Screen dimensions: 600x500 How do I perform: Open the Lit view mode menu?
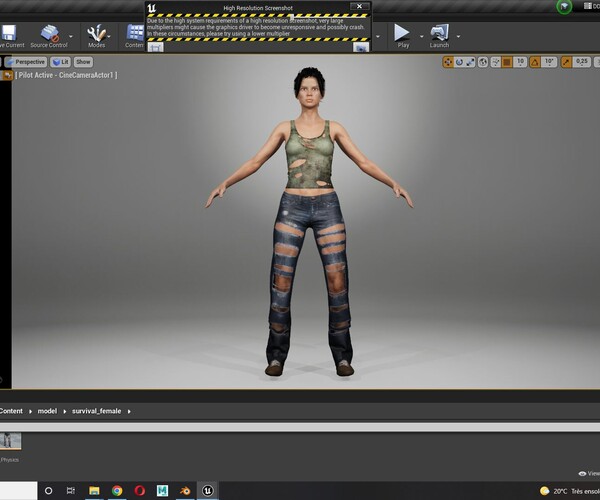tap(60, 62)
